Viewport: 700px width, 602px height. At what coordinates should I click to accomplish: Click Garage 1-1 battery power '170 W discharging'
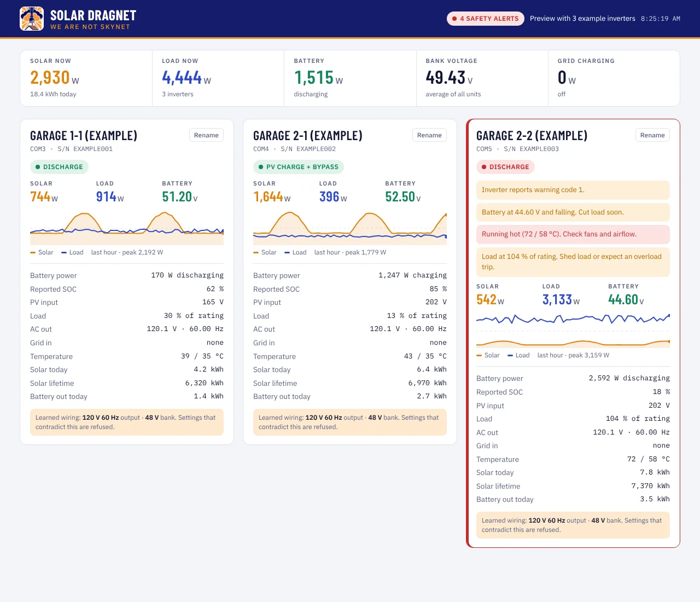point(187,275)
